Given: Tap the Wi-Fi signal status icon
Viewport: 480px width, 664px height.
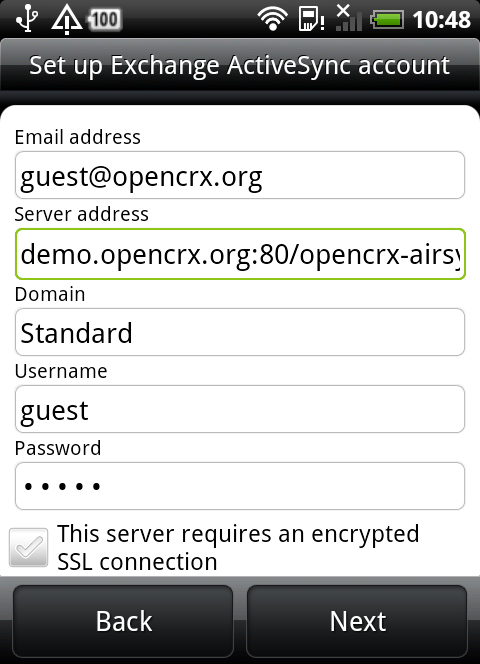Looking at the screenshot, I should [x=272, y=19].
